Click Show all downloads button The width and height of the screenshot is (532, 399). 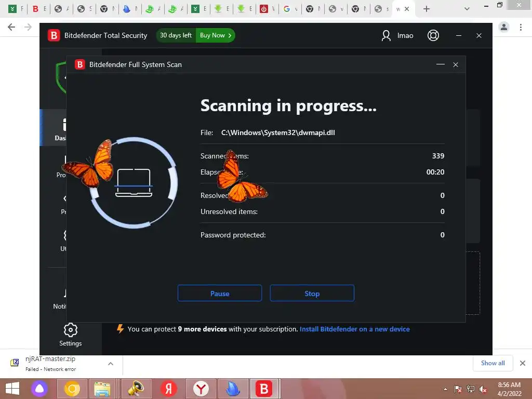click(x=493, y=363)
